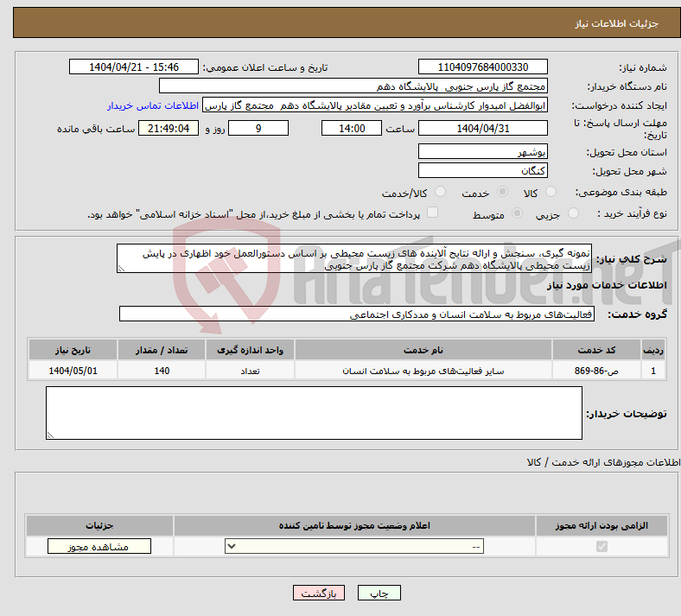Click the بازگشت back button

pos(319,593)
